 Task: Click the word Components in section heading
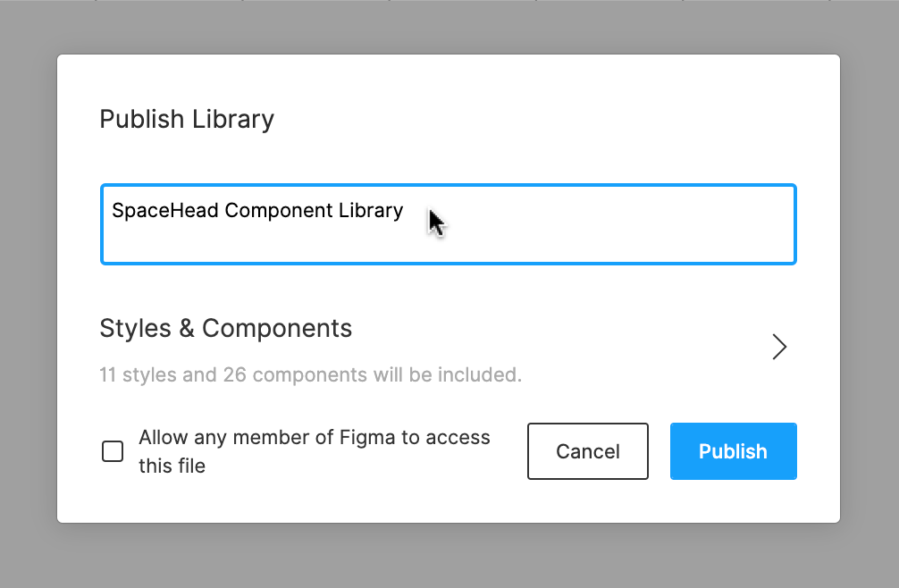276,329
